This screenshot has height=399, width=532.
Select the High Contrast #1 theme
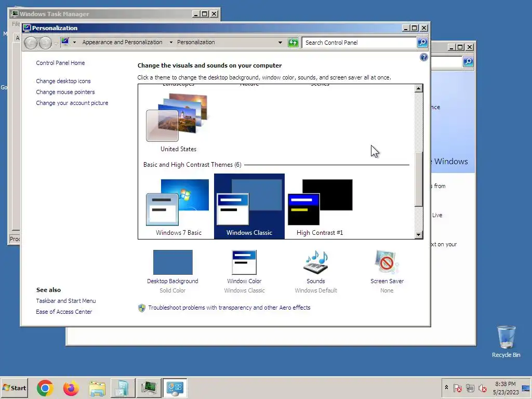(320, 206)
